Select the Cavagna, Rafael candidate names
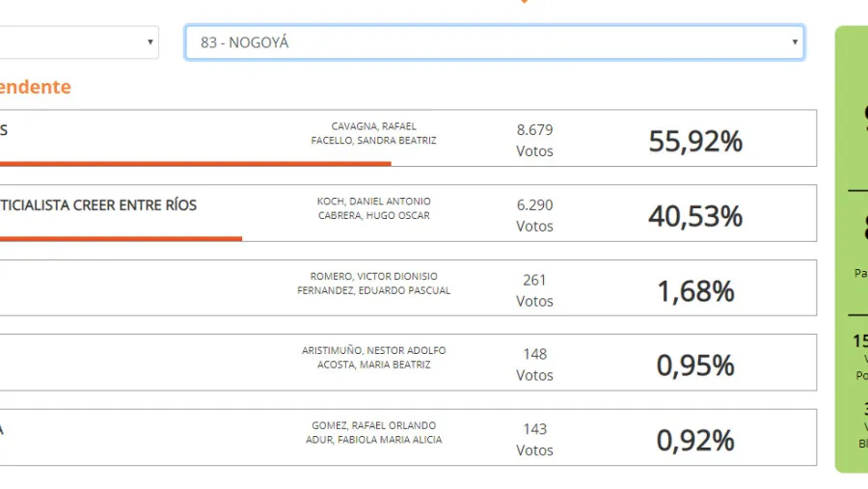The height and width of the screenshot is (489, 868). [373, 133]
